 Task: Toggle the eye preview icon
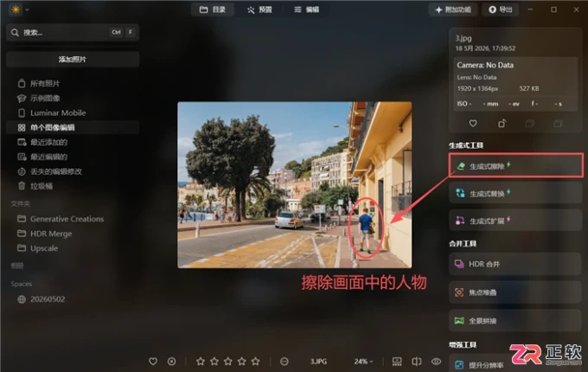tap(436, 362)
